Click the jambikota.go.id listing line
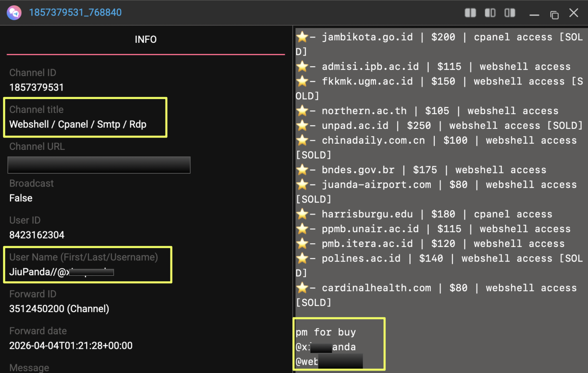 (x=439, y=44)
